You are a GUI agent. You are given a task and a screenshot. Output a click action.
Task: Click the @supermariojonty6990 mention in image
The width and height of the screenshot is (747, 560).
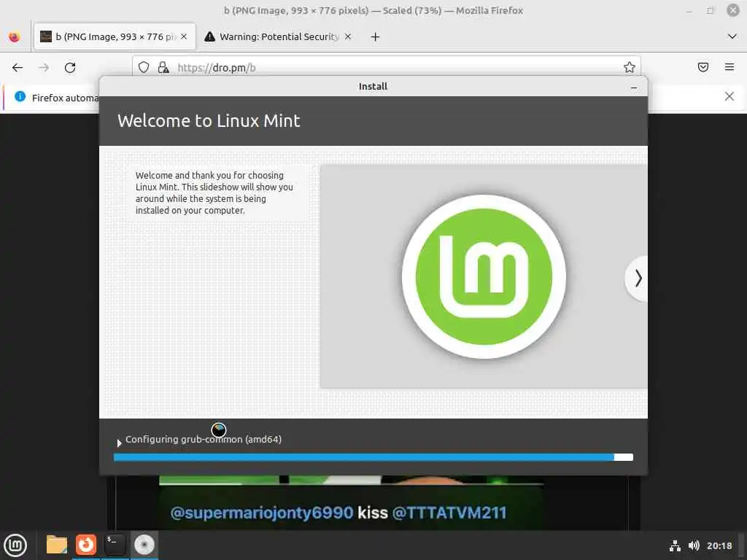[x=262, y=513]
